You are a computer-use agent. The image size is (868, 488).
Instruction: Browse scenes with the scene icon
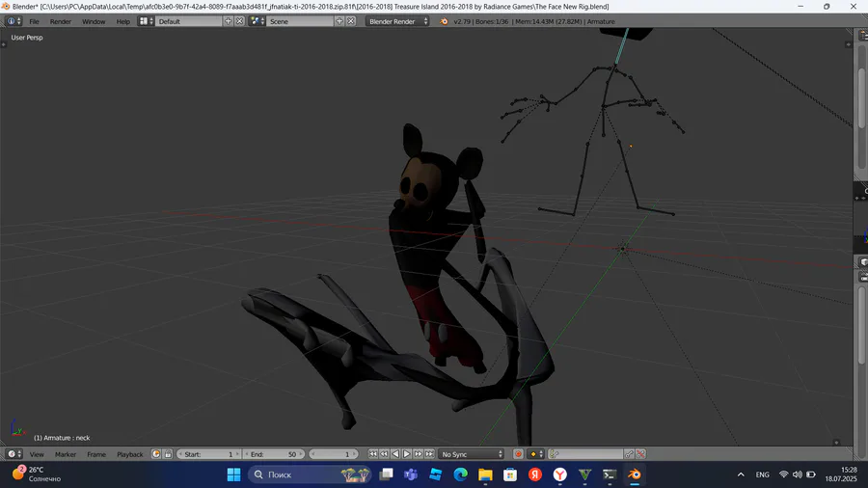[x=258, y=21]
